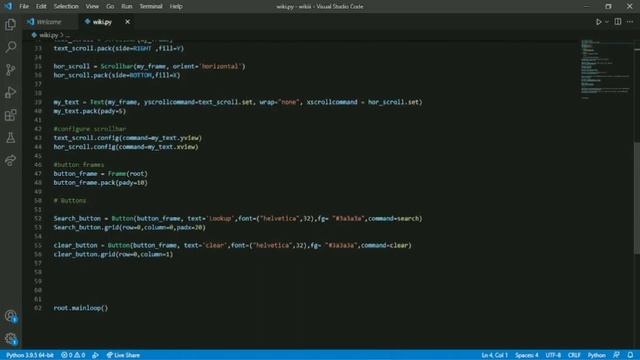Split the editor to the right
This screenshot has width=640, height=360.
pyautogui.click(x=618, y=22)
